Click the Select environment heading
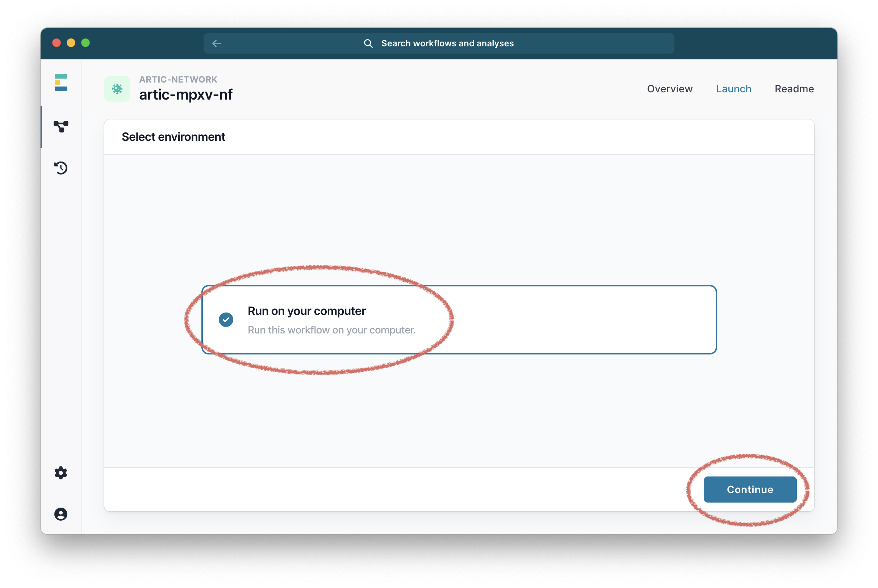 pos(173,137)
